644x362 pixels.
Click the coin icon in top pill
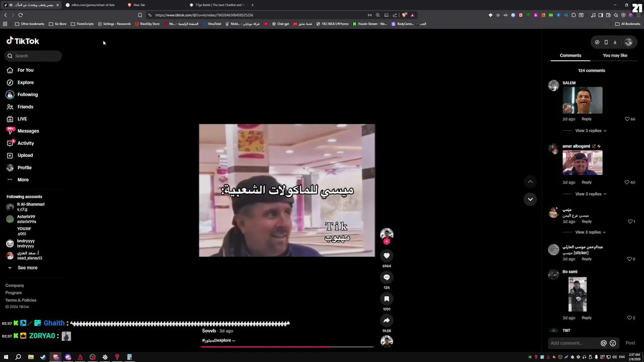click(x=597, y=42)
